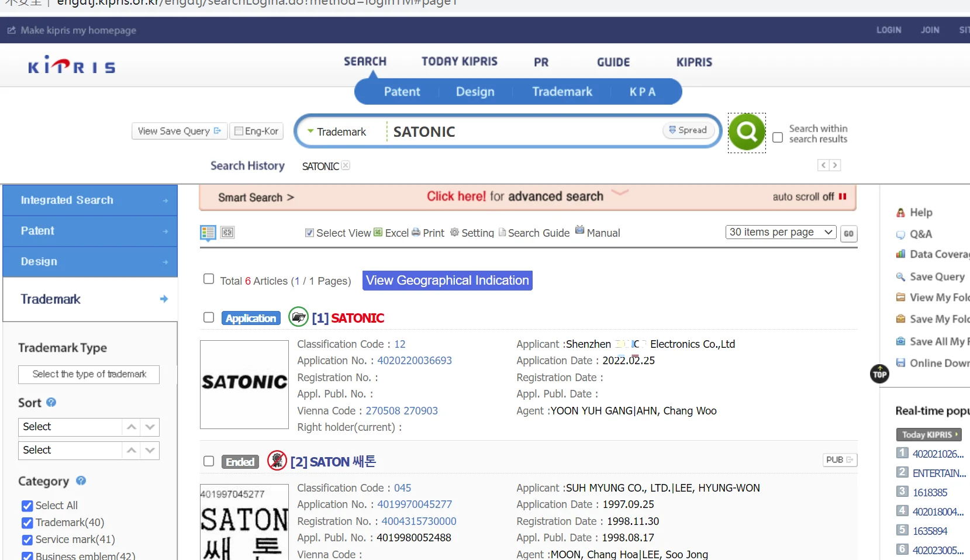
Task: Export results with Excel icon
Action: pos(391,233)
